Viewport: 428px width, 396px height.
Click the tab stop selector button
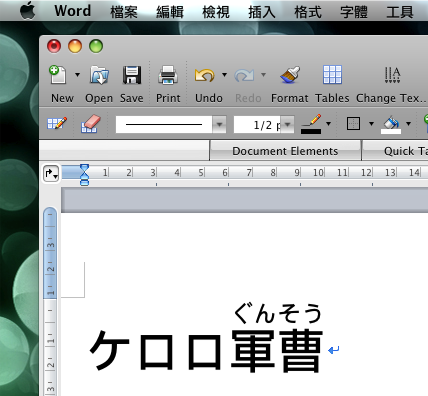coord(51,173)
